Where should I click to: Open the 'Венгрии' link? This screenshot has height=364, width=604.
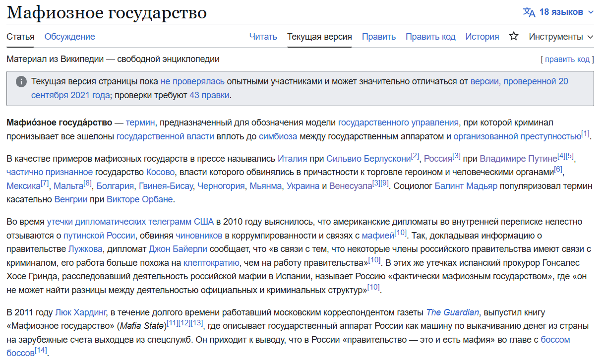click(x=72, y=199)
